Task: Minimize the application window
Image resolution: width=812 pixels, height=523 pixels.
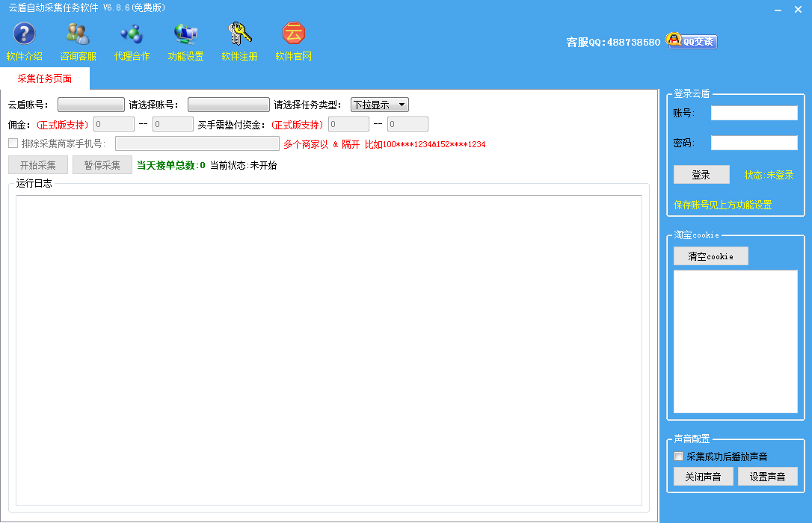Action: pyautogui.click(x=778, y=10)
